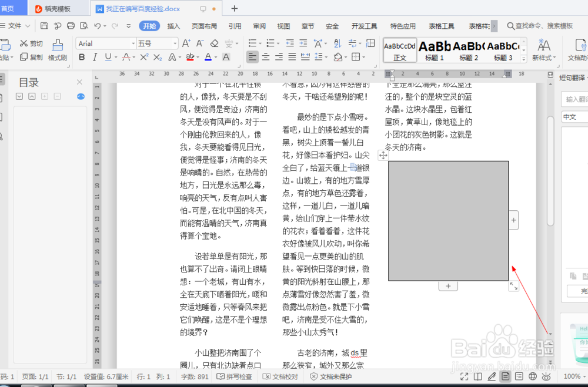Open the 五号 font size dropdown
This screenshot has height=387, width=588.
coord(175,42)
